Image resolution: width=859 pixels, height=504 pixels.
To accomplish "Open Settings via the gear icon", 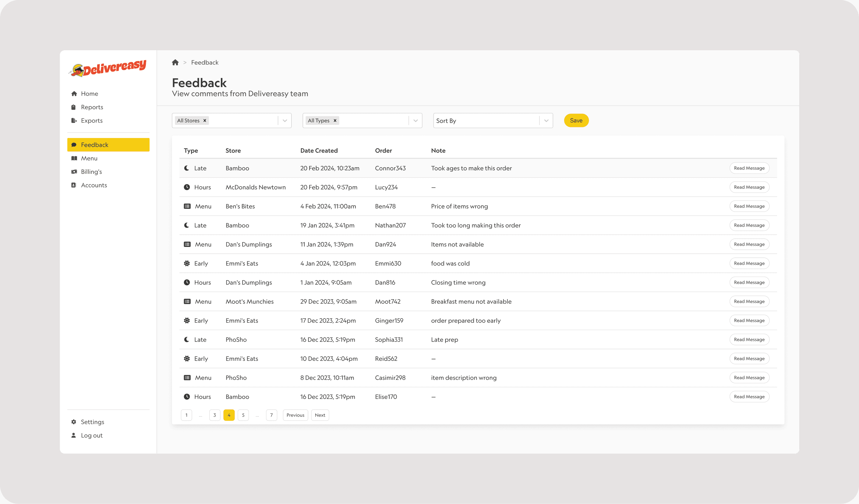I will click(74, 422).
